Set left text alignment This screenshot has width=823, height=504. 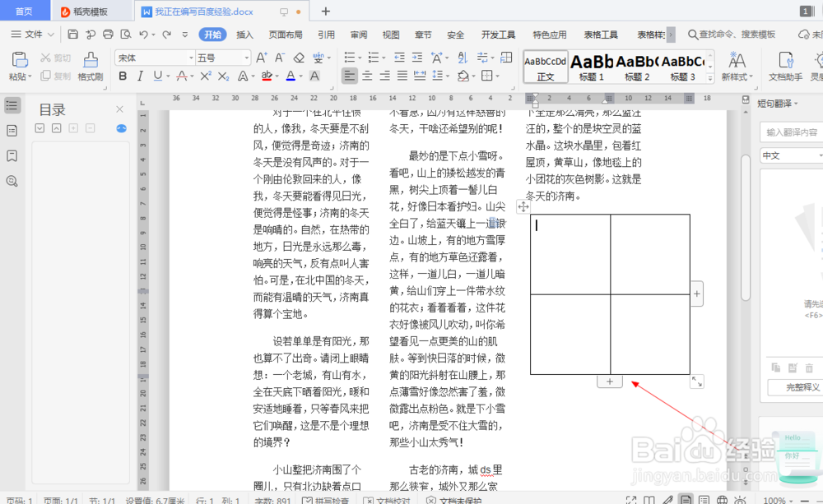[349, 76]
